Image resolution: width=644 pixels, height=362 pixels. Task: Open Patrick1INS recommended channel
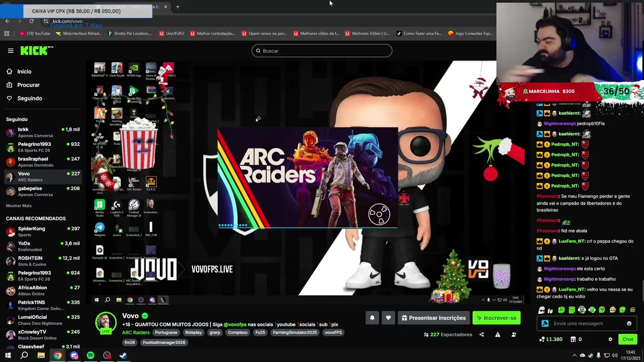point(43,305)
